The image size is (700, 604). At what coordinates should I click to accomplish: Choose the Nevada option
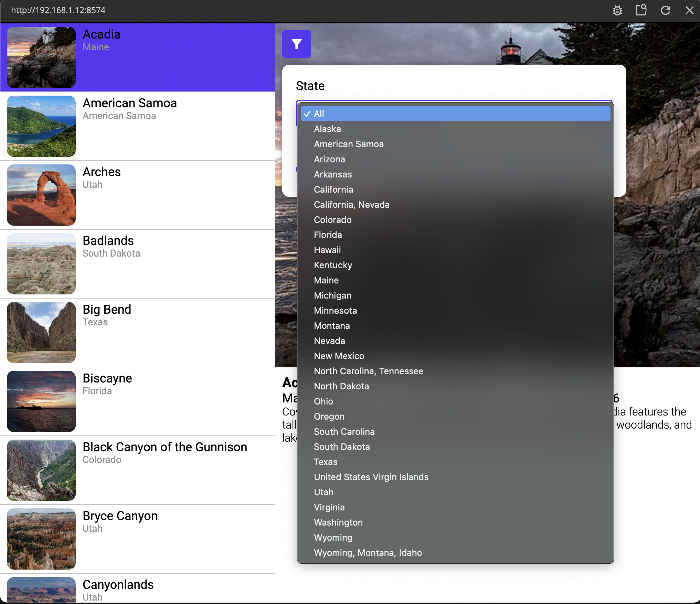[455, 341]
